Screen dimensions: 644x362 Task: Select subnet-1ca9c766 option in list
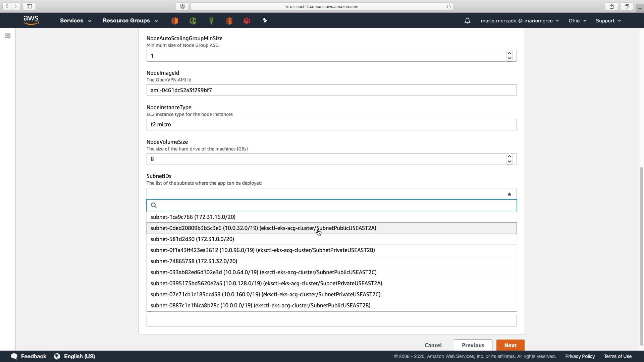193,217
